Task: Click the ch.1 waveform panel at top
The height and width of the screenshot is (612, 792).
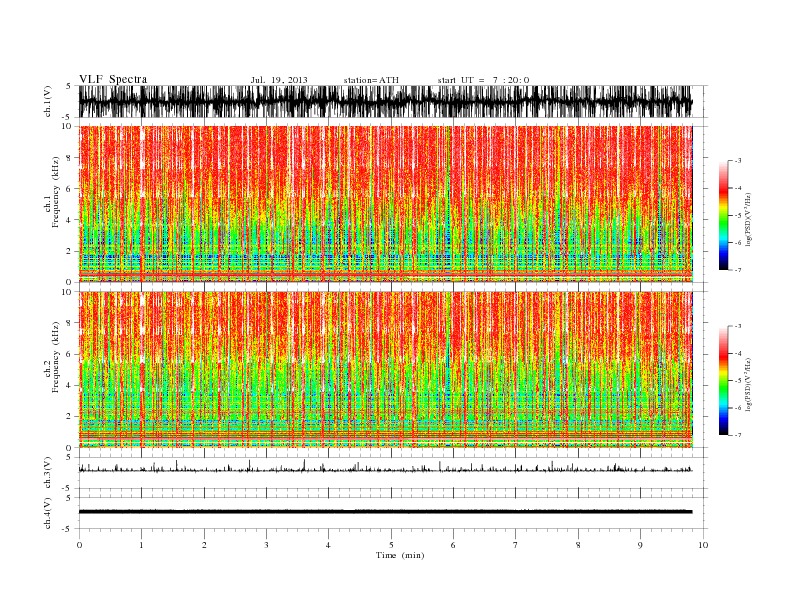Action: [392, 101]
